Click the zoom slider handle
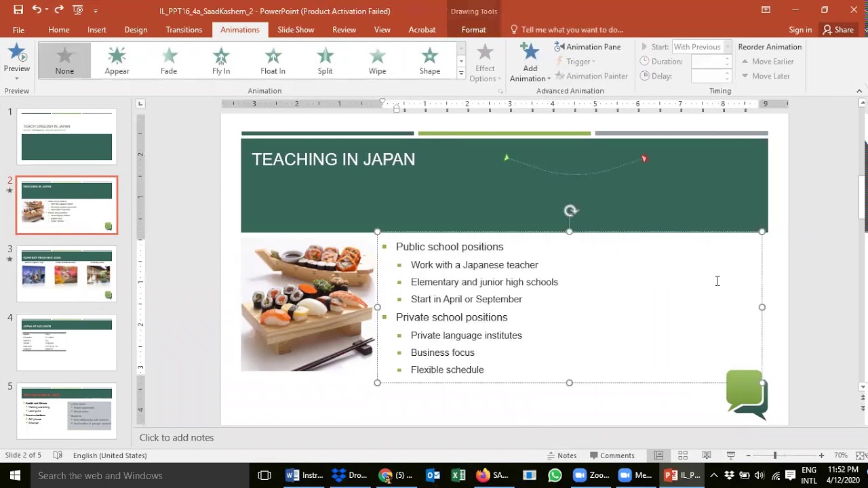Screen dimensions: 868x488 click(x=774, y=455)
